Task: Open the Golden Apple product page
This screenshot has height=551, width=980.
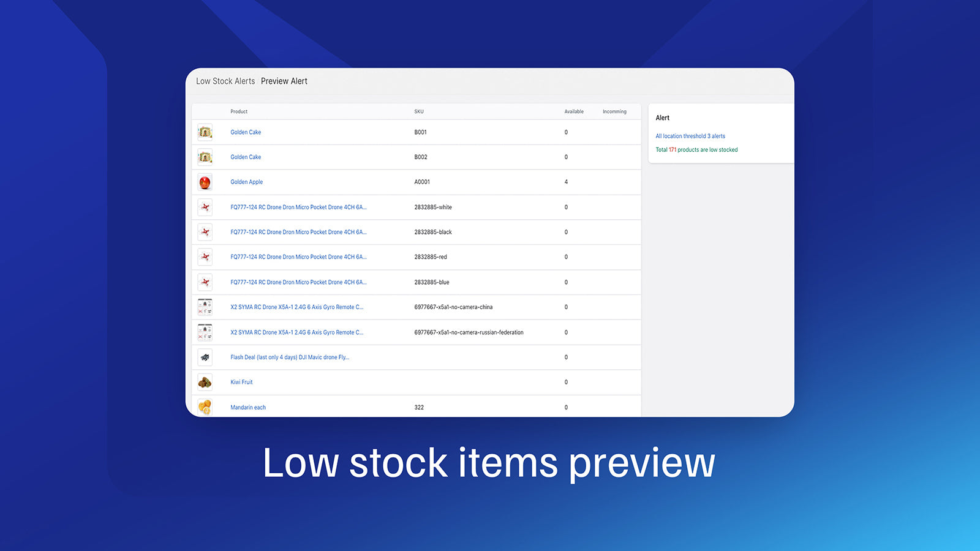Action: (x=246, y=182)
